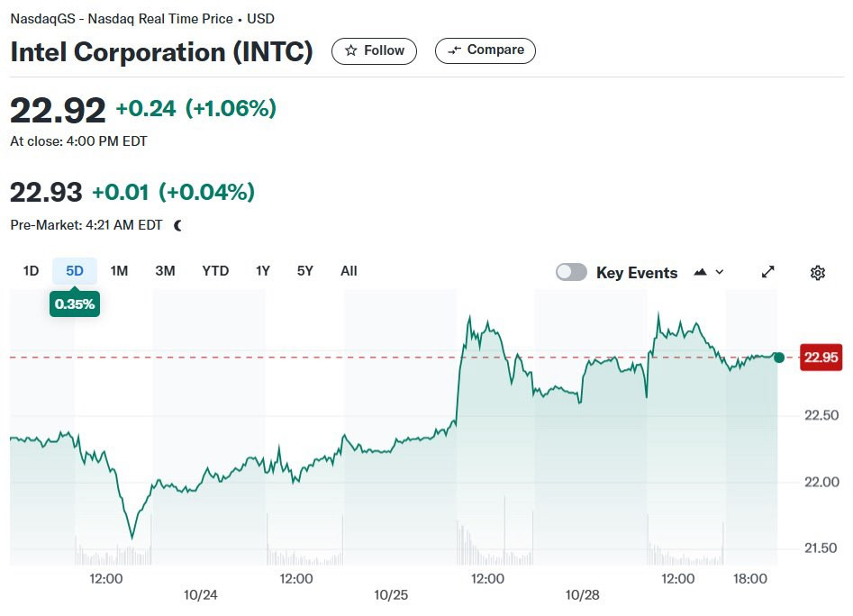Click the At close: 4:00 PM EDT text
This screenshot has width=853, height=616.
(78, 141)
